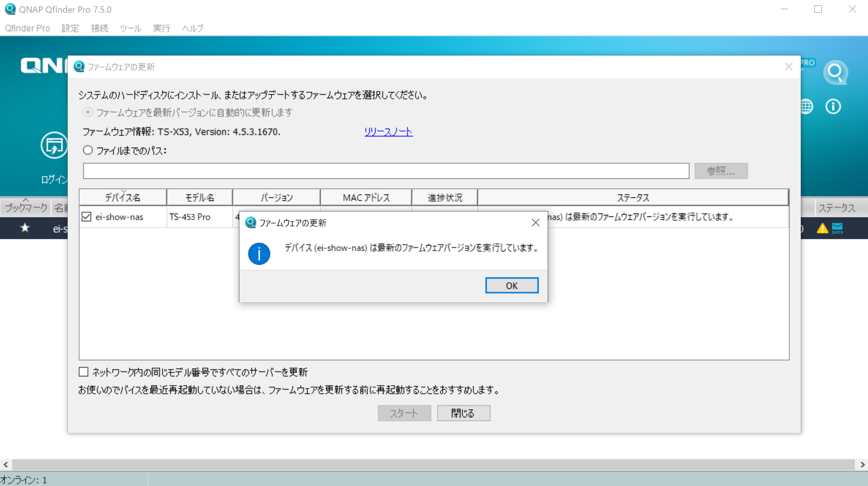
Task: Click the SMTP mail status icon
Action: pyautogui.click(x=837, y=228)
